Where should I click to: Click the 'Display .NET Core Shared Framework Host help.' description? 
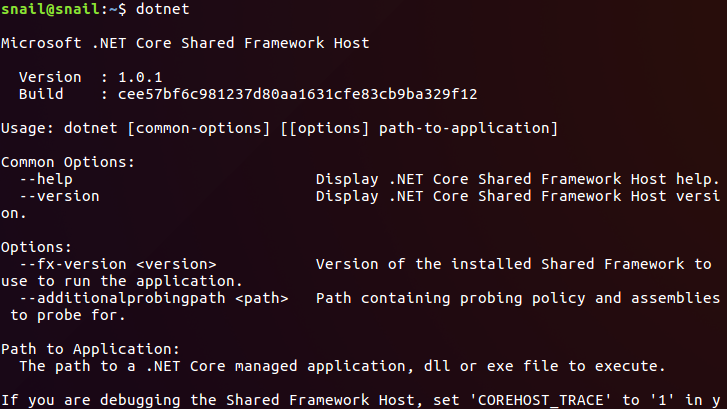click(x=517, y=179)
